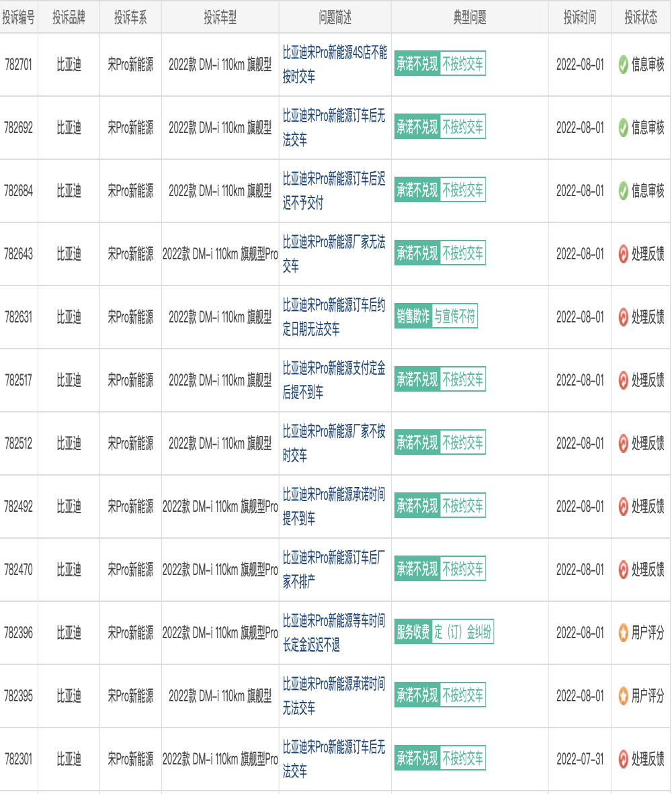Click date 2022-08-01 in row 782692

pos(580,128)
